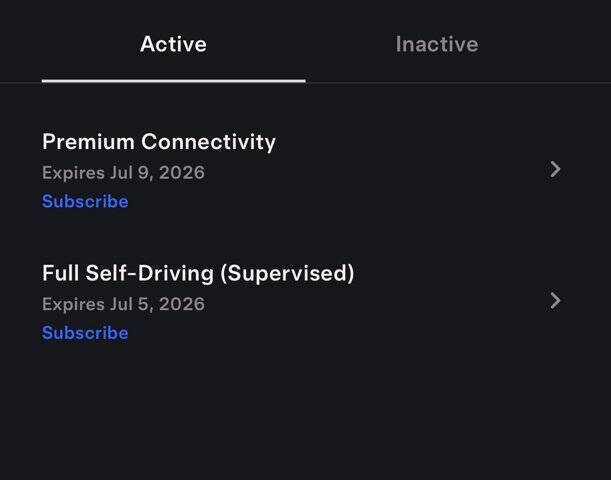The width and height of the screenshot is (611, 480).
Task: Tap the Expires Jul 5, 2026 text
Action: click(x=123, y=304)
